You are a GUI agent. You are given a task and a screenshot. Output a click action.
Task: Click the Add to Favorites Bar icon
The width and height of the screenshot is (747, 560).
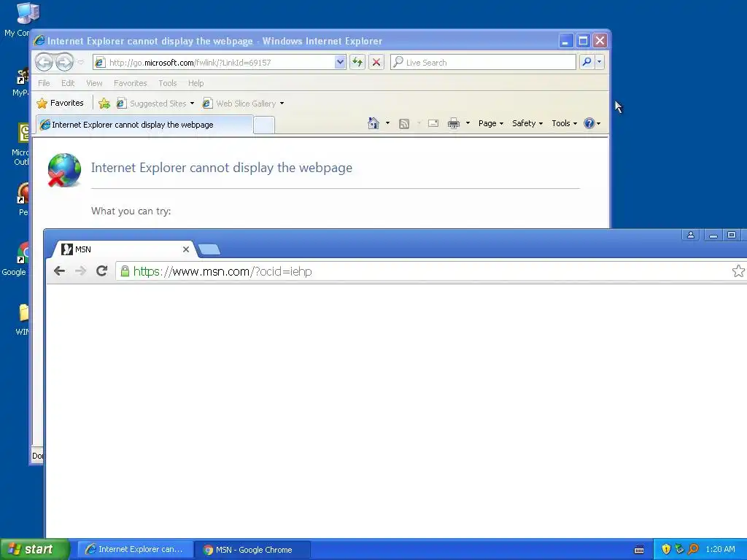click(x=104, y=104)
